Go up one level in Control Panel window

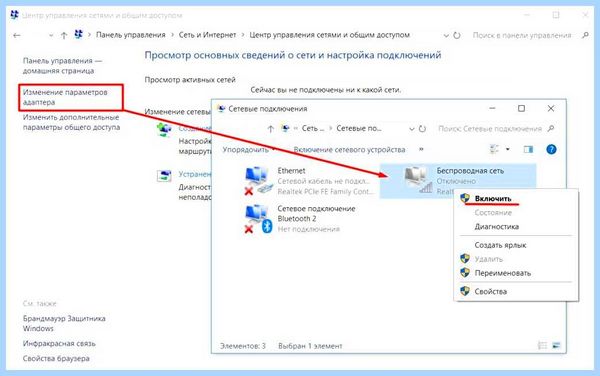pyautogui.click(x=64, y=35)
